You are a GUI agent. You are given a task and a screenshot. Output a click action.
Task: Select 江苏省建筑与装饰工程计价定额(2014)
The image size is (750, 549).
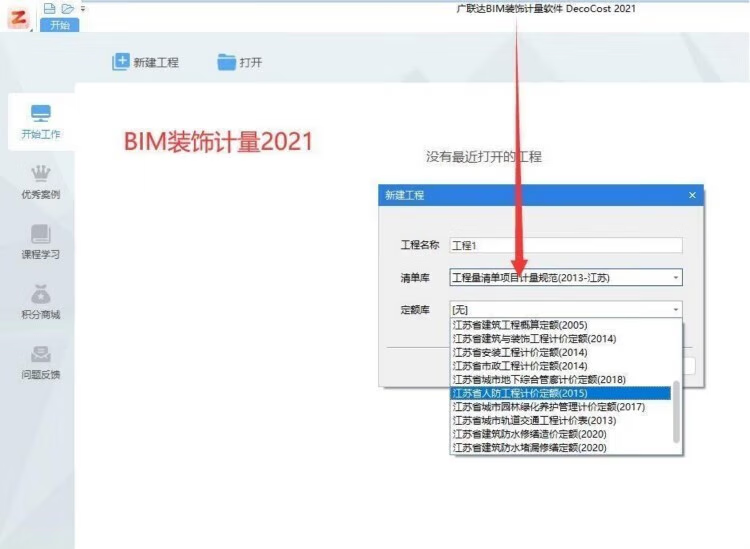561,339
